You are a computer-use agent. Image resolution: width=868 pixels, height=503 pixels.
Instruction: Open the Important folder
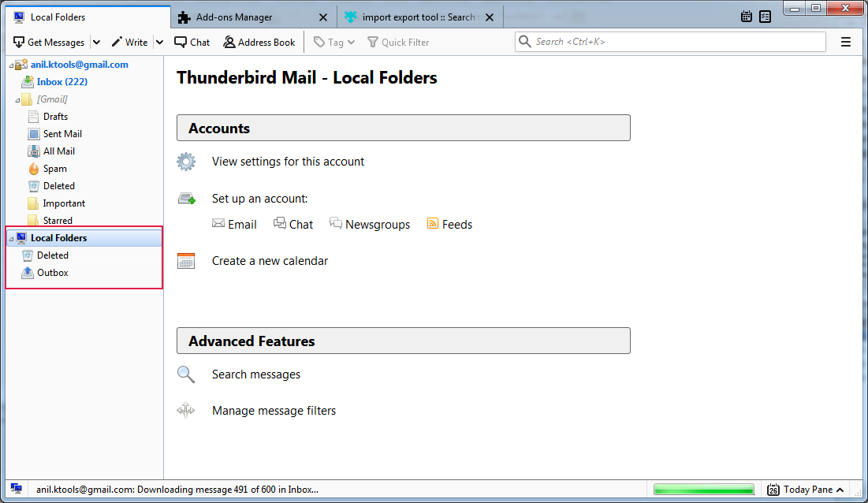64,203
